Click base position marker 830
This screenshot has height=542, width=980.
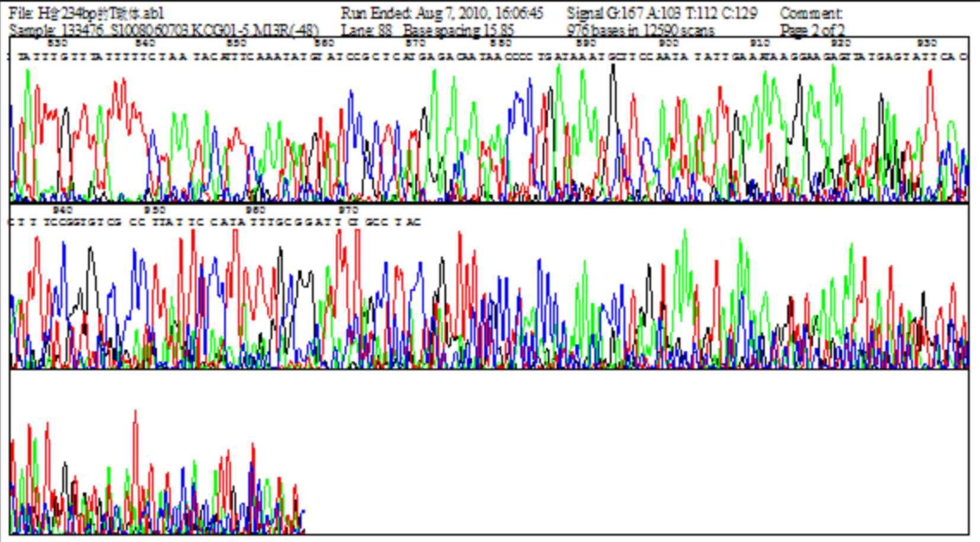tap(57, 43)
